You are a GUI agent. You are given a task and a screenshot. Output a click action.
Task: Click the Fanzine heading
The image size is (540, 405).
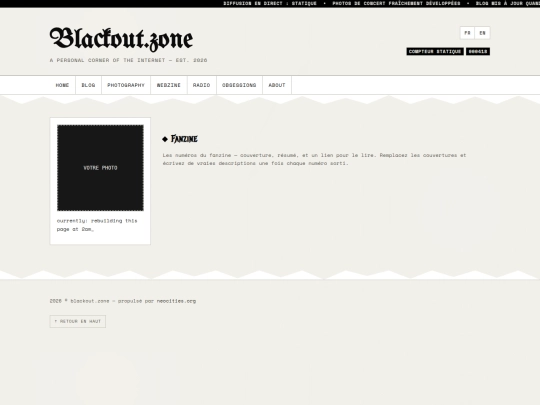(x=184, y=139)
